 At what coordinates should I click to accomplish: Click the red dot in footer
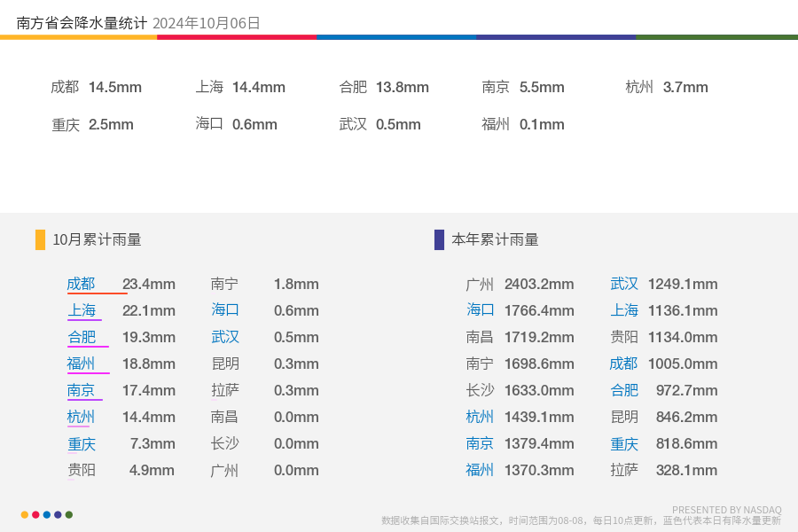click(35, 514)
